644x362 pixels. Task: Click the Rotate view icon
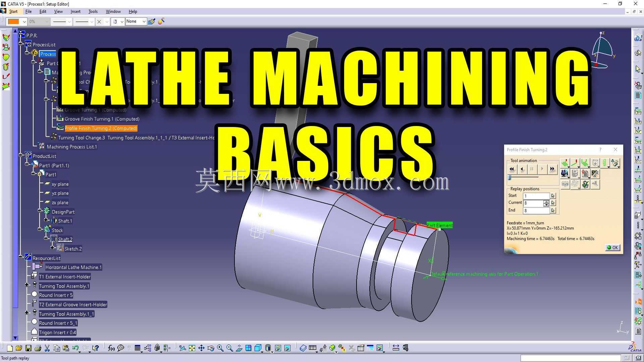point(211,348)
